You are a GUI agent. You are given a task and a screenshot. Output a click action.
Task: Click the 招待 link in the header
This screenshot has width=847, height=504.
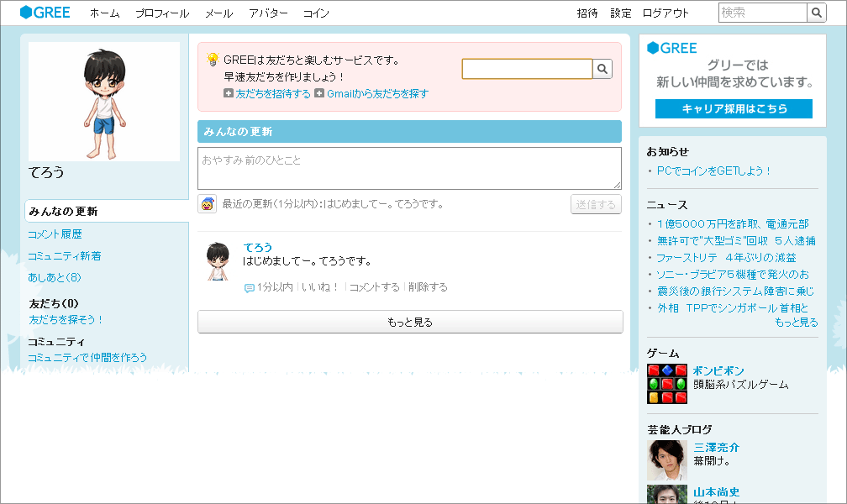pos(587,13)
